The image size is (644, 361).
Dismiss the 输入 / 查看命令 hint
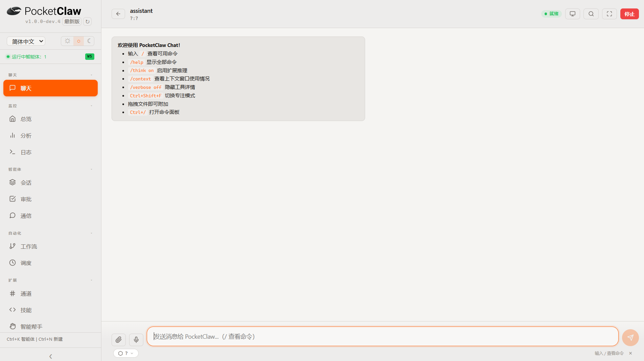tap(630, 353)
